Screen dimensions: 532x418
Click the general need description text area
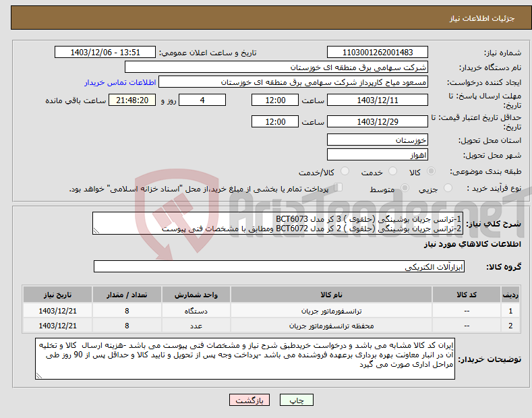pos(278,223)
